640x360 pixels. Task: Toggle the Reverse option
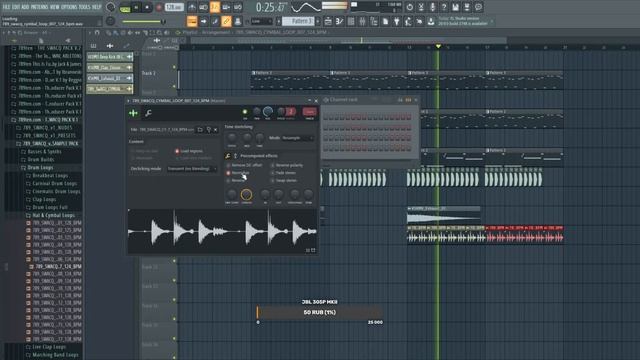click(x=236, y=180)
